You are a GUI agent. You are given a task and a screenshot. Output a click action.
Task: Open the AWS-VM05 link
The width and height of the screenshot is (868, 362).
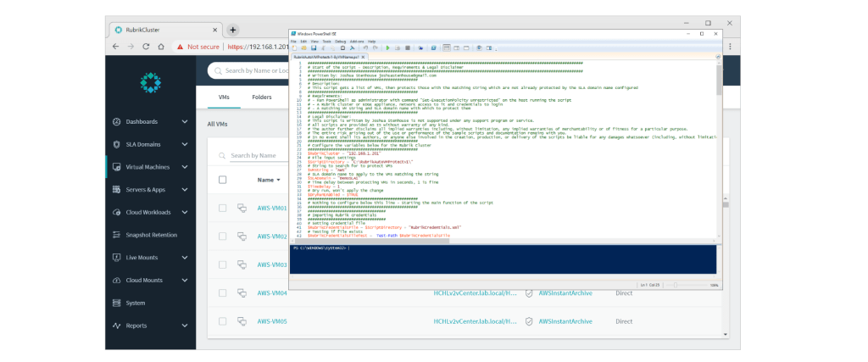point(272,321)
